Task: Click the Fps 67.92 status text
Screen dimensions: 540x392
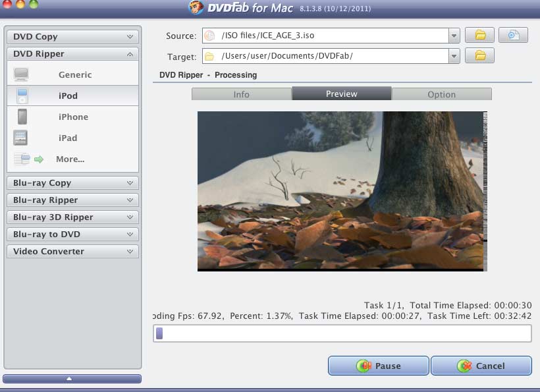Action: pyautogui.click(x=200, y=316)
